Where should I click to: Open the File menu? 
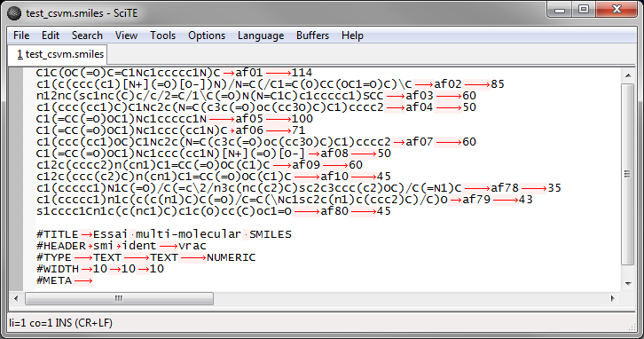point(21,35)
